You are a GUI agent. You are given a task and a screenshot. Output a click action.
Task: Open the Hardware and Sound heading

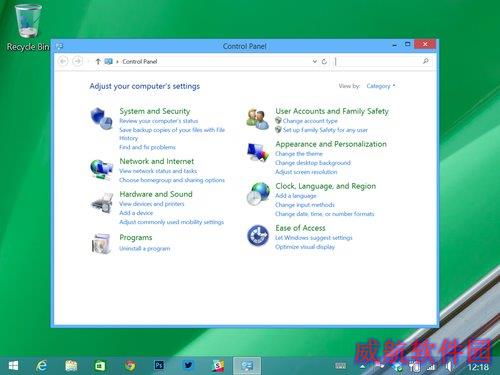point(156,194)
